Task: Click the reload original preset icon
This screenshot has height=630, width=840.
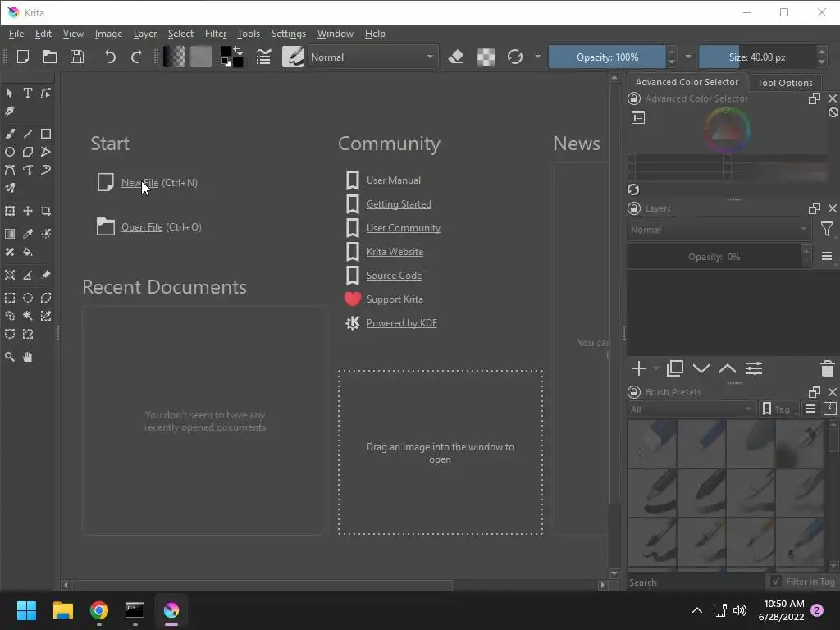Action: 515,57
